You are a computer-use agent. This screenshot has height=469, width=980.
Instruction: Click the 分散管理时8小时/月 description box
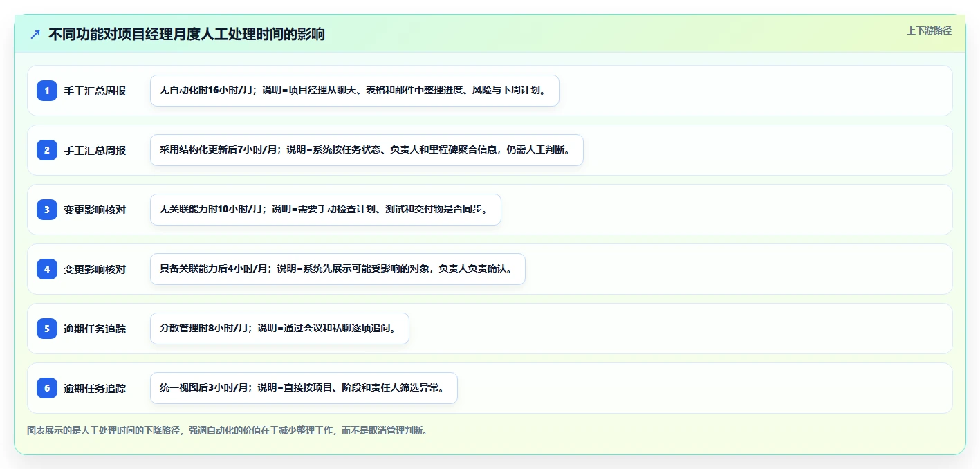[x=279, y=329]
